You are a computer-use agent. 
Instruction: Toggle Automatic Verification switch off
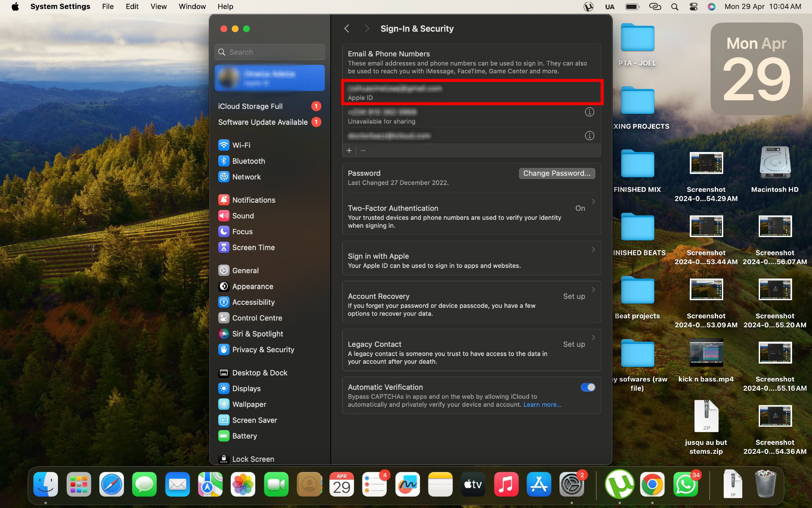coord(587,387)
